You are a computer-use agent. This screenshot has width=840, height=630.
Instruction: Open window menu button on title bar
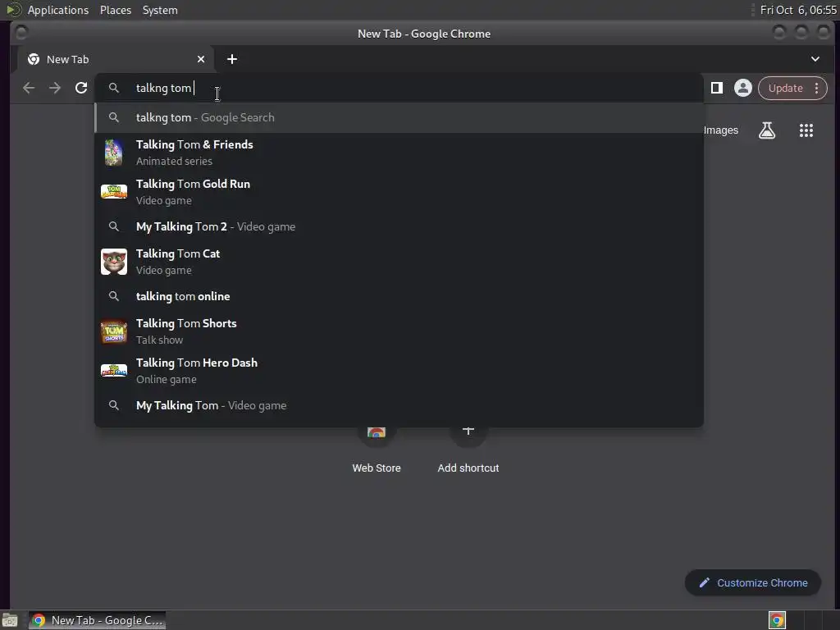pos(21,33)
